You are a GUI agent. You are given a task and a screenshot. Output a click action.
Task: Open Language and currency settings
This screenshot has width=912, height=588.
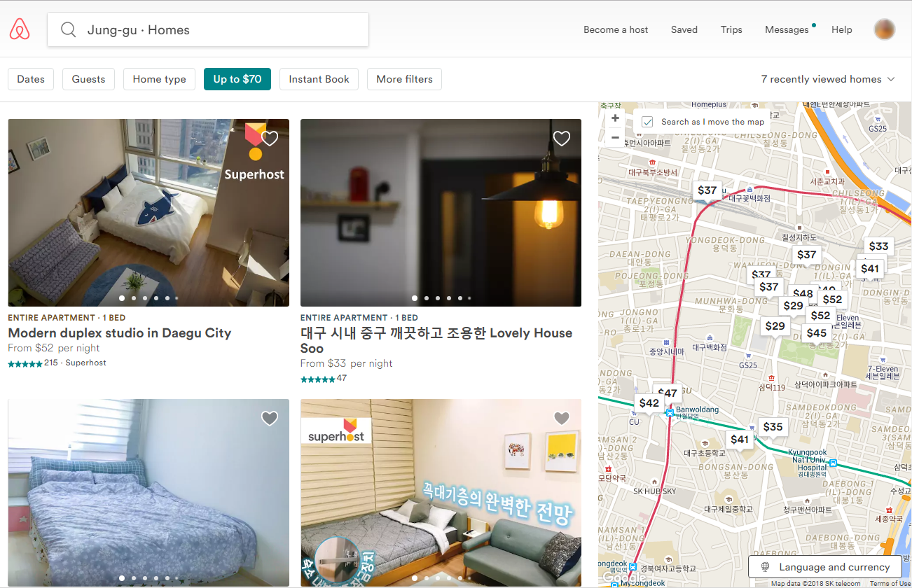tap(824, 567)
